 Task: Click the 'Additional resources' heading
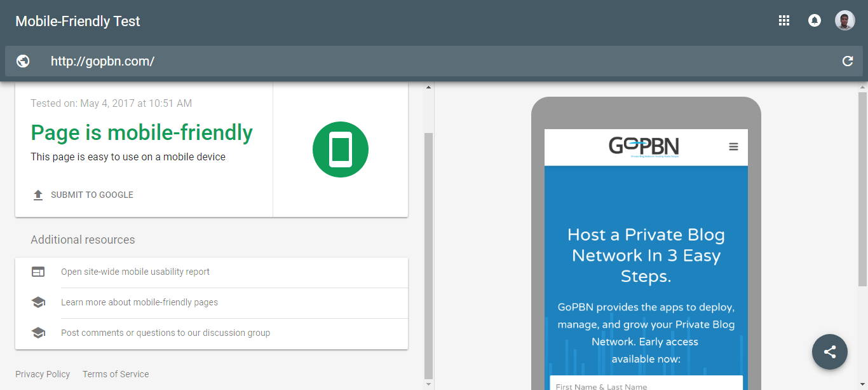(83, 240)
